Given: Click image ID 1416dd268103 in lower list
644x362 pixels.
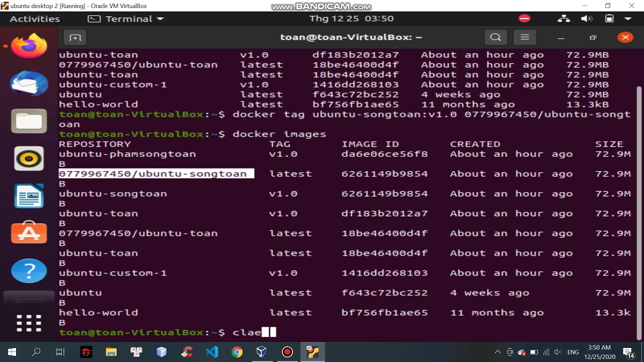Looking at the screenshot, I should [x=385, y=273].
